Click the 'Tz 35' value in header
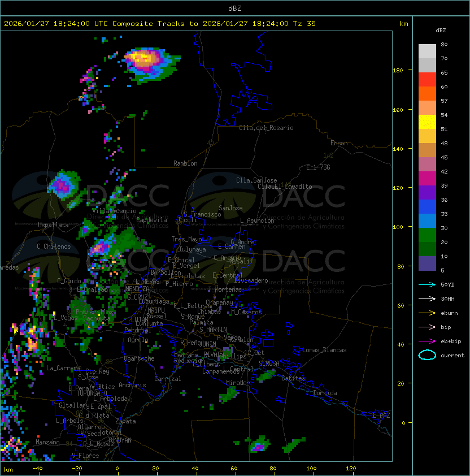Screen dimensions: 470x476 click(304, 24)
